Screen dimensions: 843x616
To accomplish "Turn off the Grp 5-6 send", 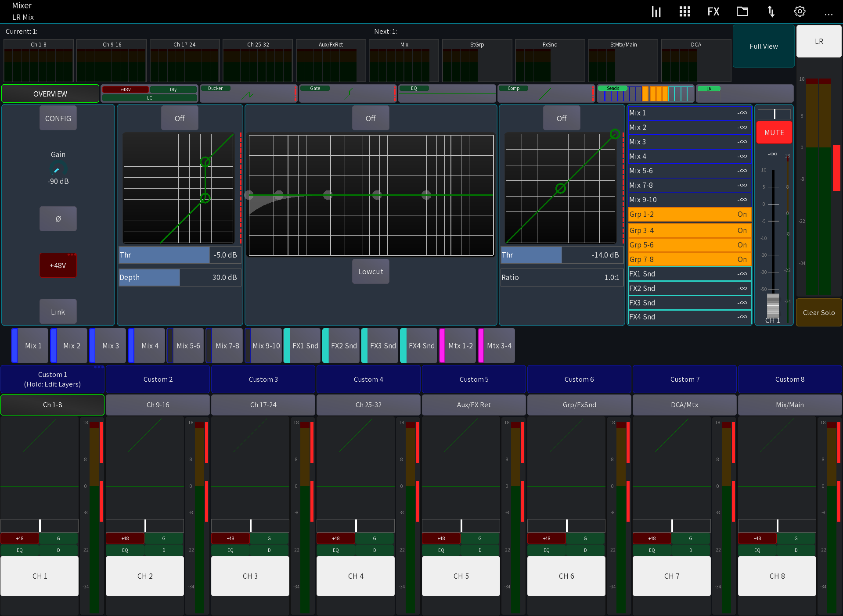I will [x=689, y=244].
